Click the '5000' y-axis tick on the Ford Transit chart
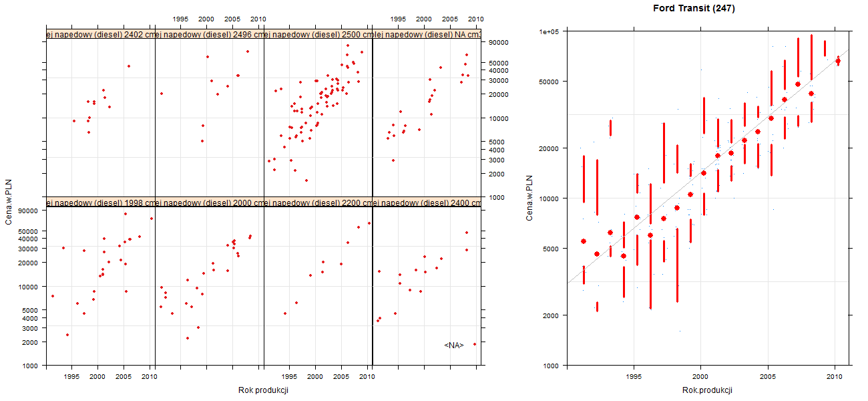This screenshot has height=401, width=868. 551,249
